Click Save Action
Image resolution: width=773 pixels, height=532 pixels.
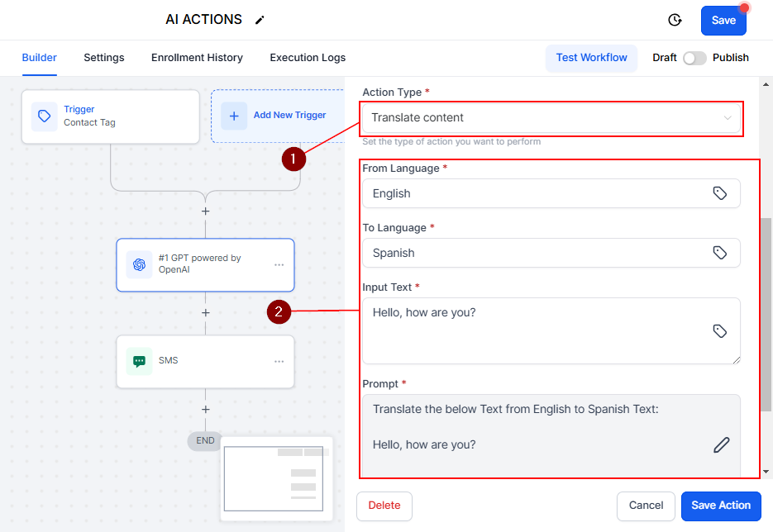click(721, 506)
